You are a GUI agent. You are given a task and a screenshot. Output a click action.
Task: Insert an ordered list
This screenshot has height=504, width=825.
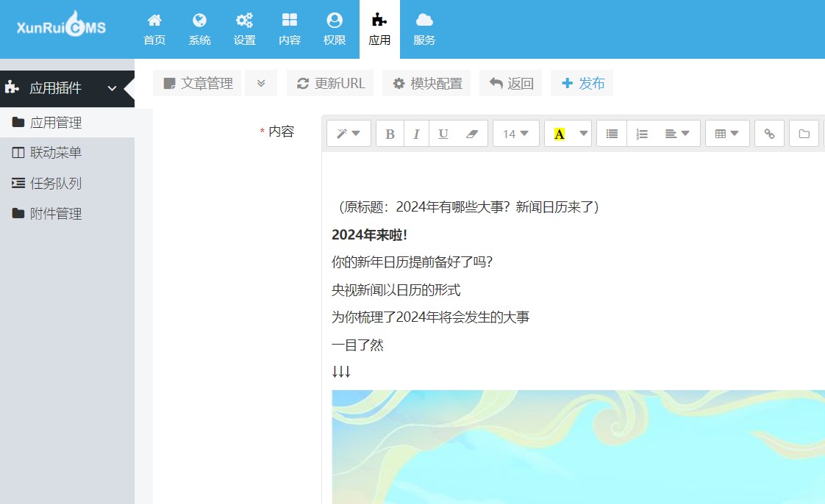click(641, 133)
